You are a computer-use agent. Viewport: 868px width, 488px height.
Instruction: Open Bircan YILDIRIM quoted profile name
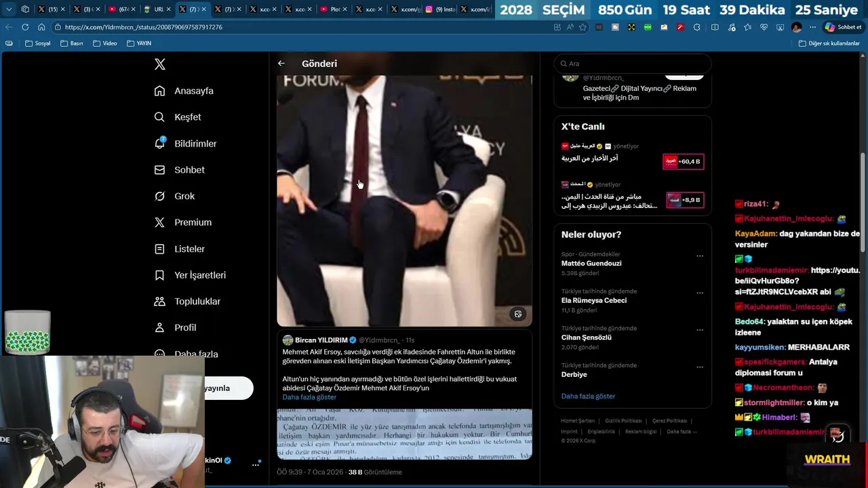[x=321, y=340]
